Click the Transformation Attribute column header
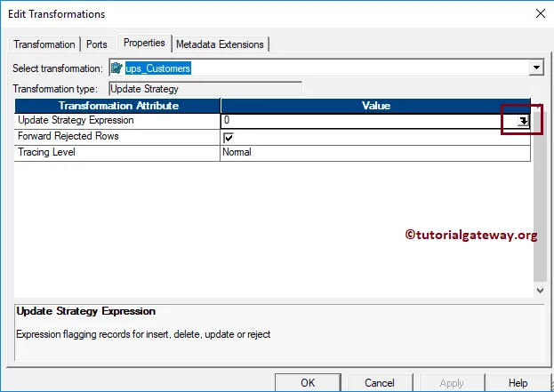Viewport: 554px width, 392px height. pyautogui.click(x=117, y=106)
